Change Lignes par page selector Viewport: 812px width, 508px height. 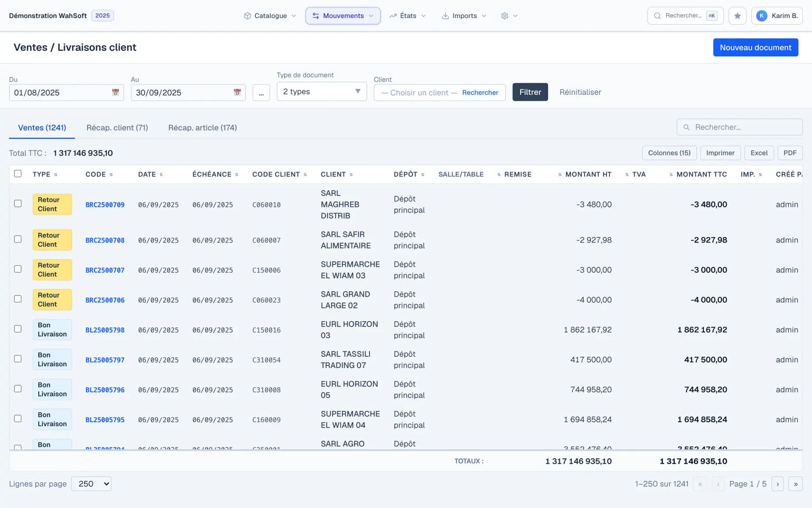pyautogui.click(x=91, y=484)
